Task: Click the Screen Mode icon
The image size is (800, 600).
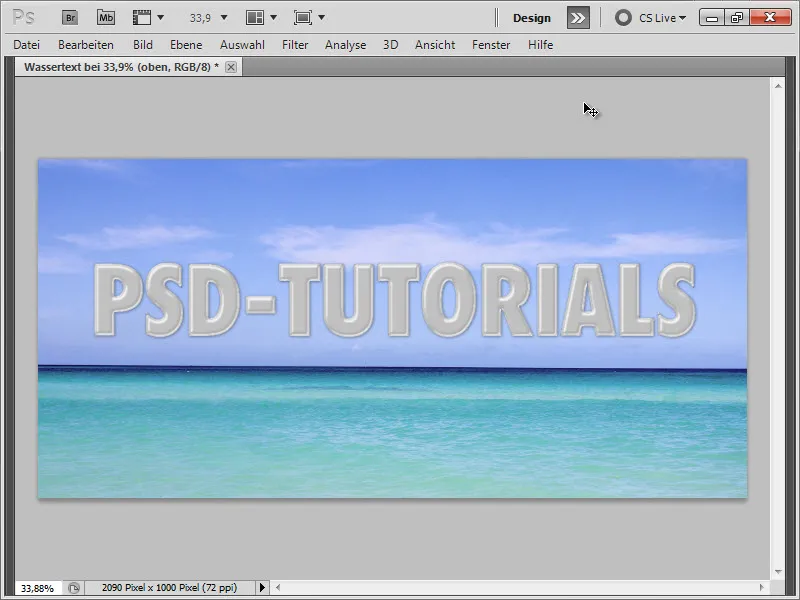Action: [303, 18]
